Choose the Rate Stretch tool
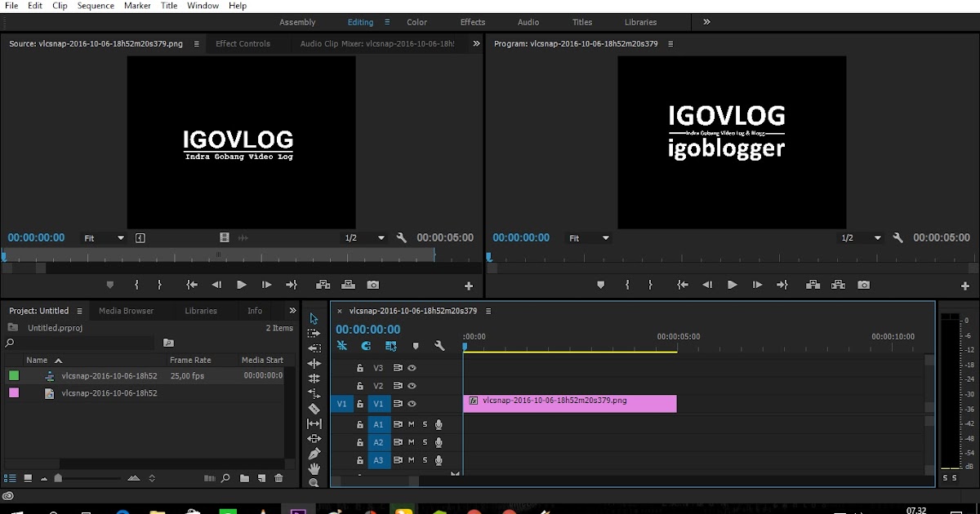 (314, 393)
